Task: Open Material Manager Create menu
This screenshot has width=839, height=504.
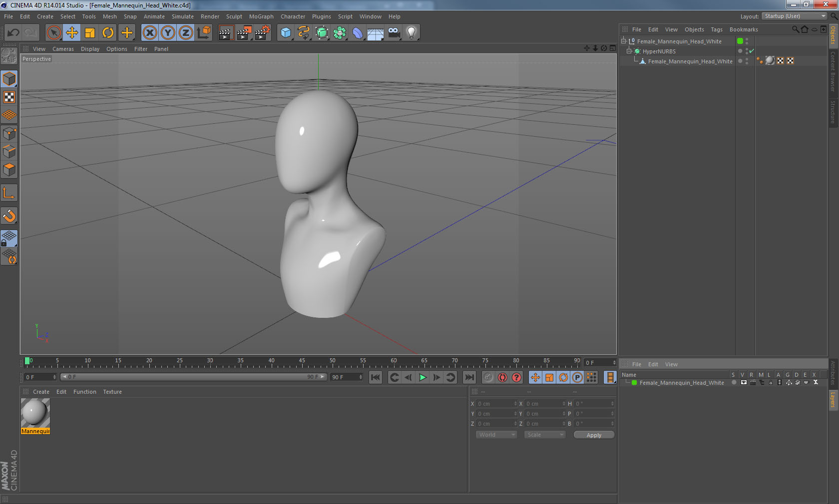Action: (x=41, y=392)
